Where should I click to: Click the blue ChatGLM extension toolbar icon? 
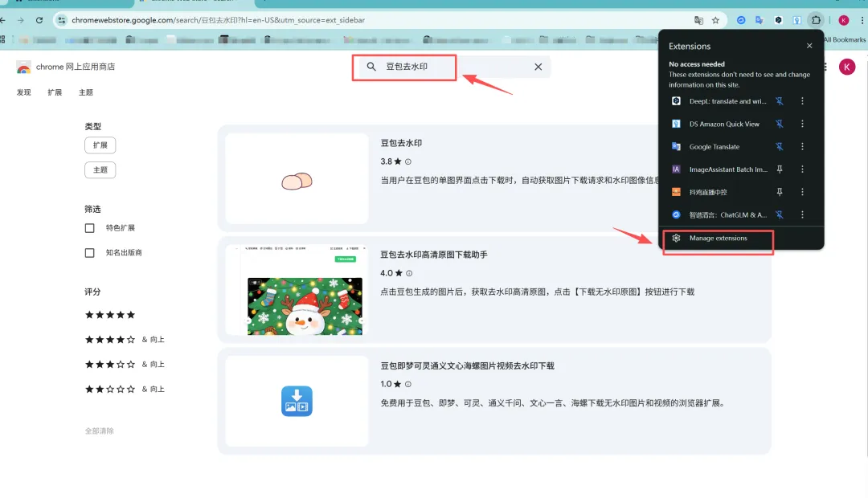pyautogui.click(x=741, y=20)
